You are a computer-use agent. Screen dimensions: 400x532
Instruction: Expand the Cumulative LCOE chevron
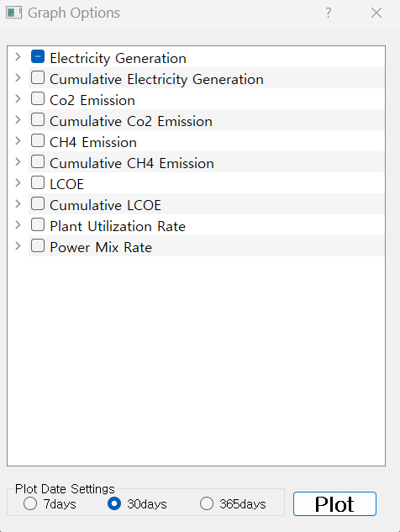(18, 204)
